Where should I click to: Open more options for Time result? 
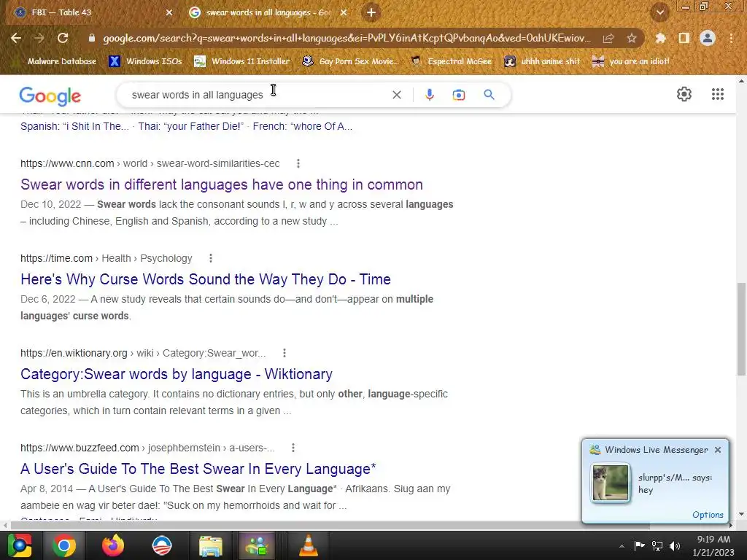[211, 258]
